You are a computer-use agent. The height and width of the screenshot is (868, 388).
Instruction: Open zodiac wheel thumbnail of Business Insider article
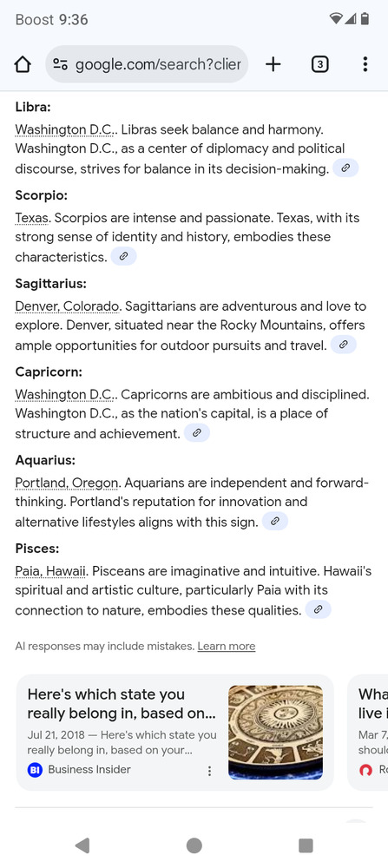(x=276, y=733)
